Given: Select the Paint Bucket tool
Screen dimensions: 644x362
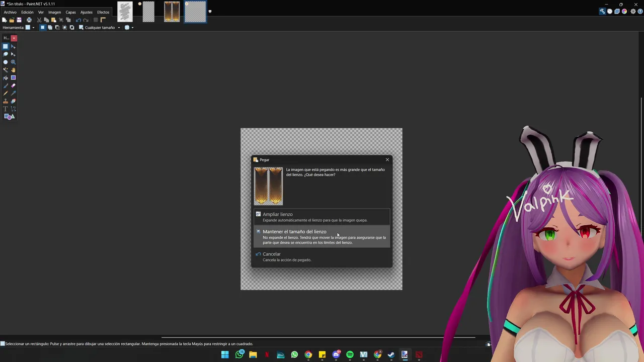Looking at the screenshot, I should [6, 77].
